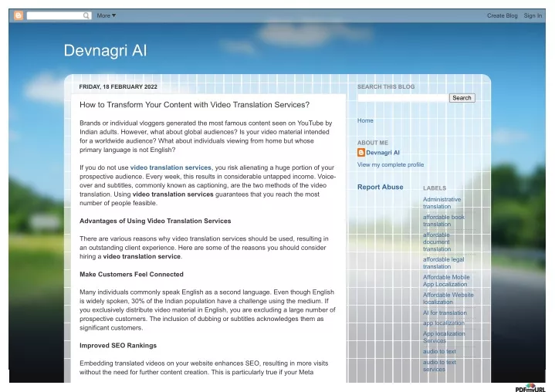Click the ABOUT ME heading
The width and height of the screenshot is (555, 392).
click(373, 143)
